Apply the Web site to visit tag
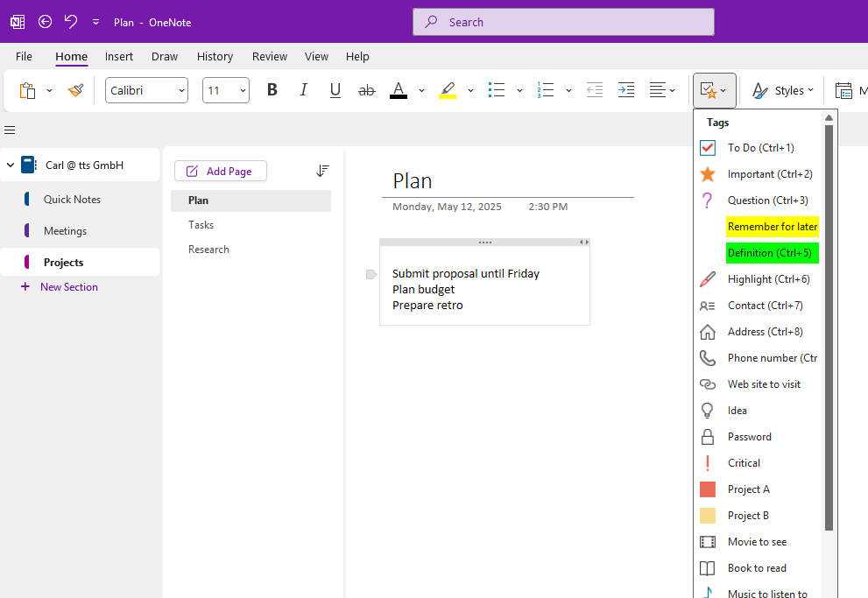 point(758,383)
